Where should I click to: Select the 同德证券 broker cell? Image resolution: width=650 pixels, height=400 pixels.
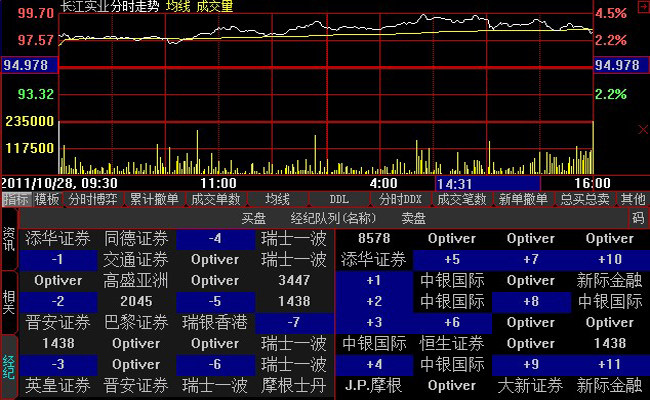coord(136,239)
